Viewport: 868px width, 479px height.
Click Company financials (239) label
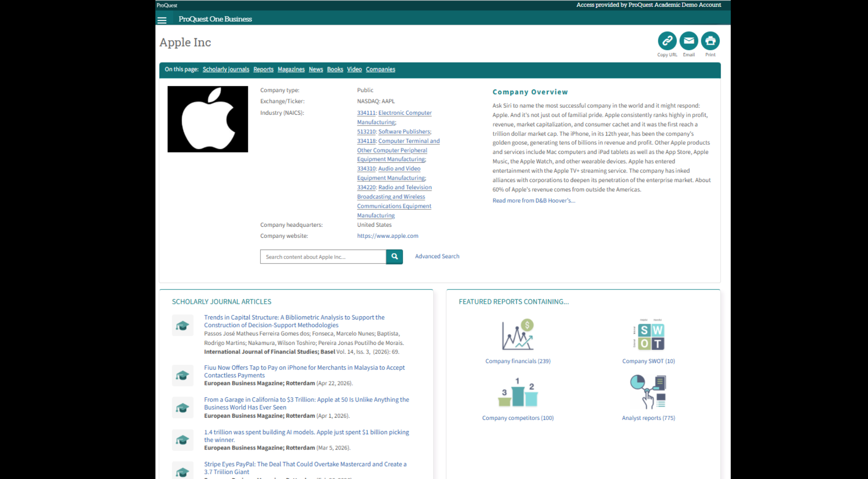[x=518, y=361]
